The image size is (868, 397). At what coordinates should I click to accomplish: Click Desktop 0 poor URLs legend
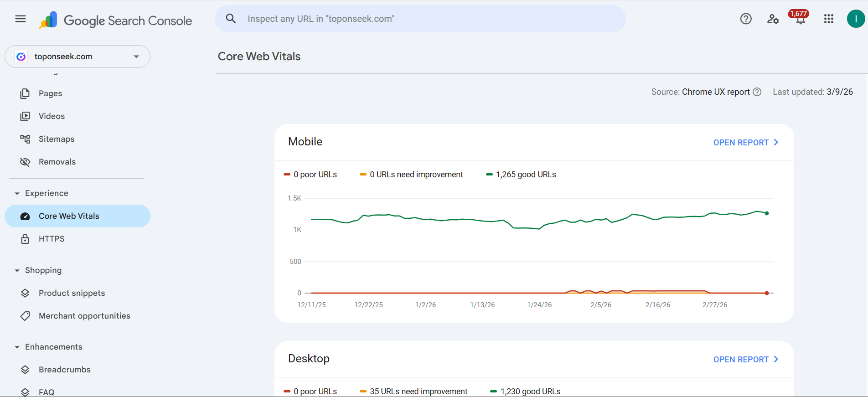[310, 392]
